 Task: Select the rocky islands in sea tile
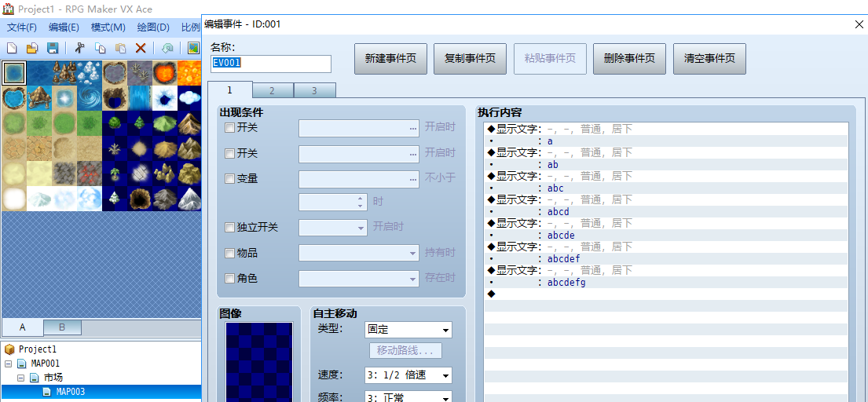(x=64, y=72)
